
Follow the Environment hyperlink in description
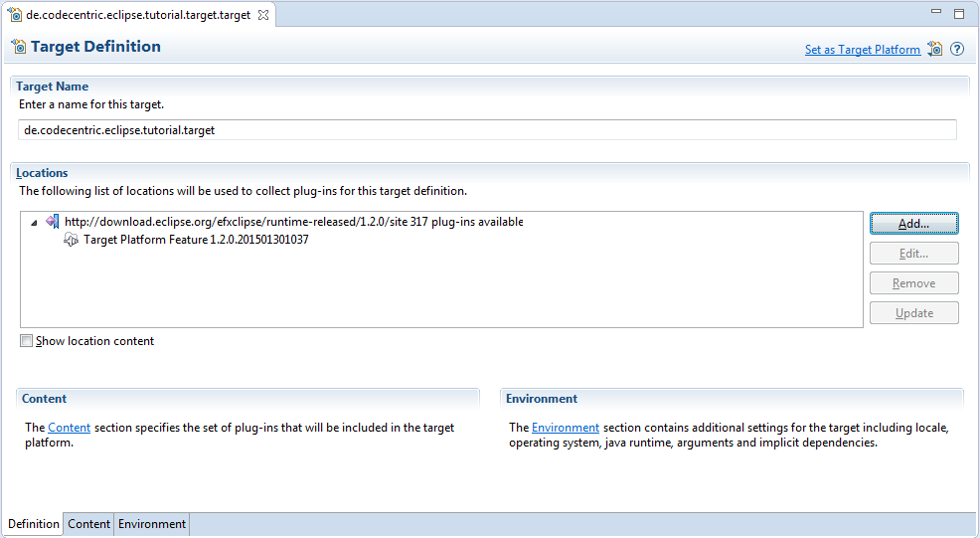click(x=565, y=428)
